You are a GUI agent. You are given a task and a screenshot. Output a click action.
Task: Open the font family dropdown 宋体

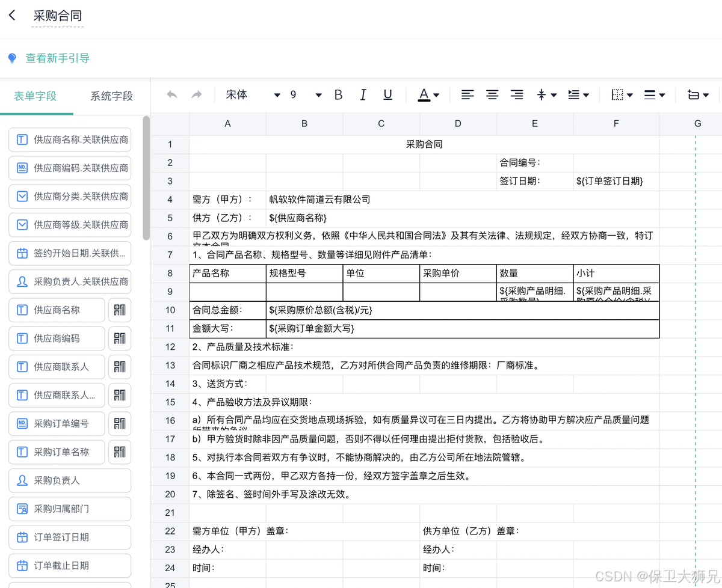click(x=253, y=95)
